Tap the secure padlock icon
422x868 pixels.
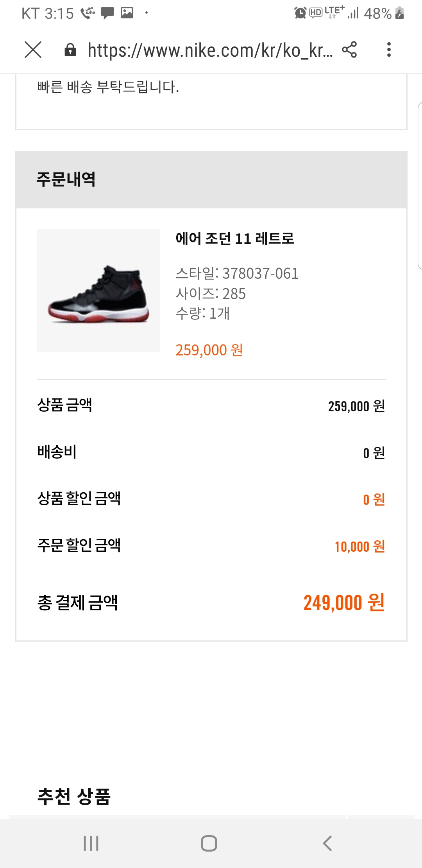(70, 50)
